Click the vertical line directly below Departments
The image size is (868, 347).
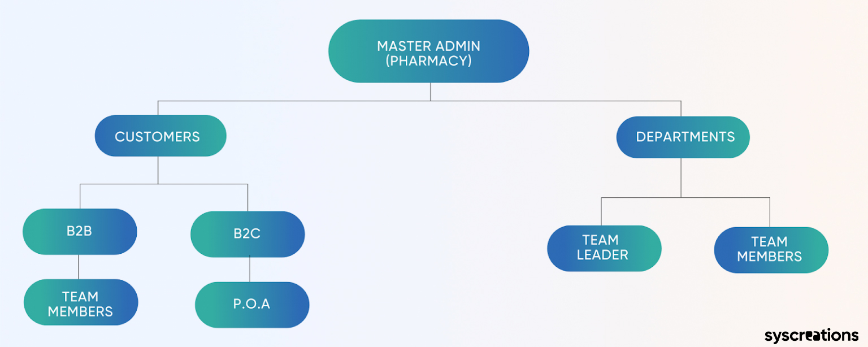click(x=681, y=177)
